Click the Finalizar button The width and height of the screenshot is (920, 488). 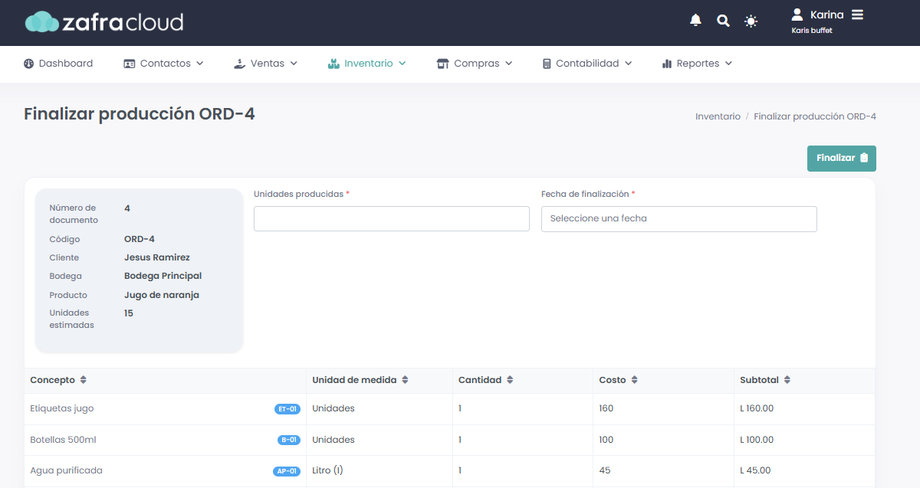(x=841, y=158)
